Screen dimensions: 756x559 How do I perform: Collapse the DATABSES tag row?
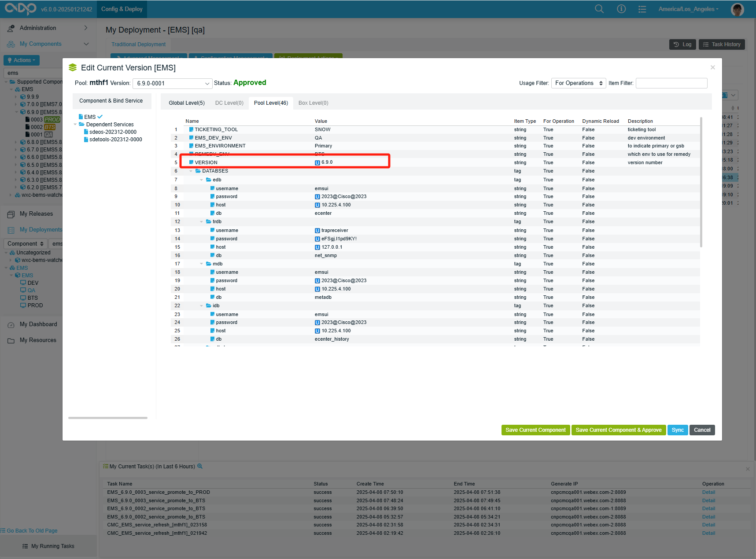pyautogui.click(x=191, y=171)
